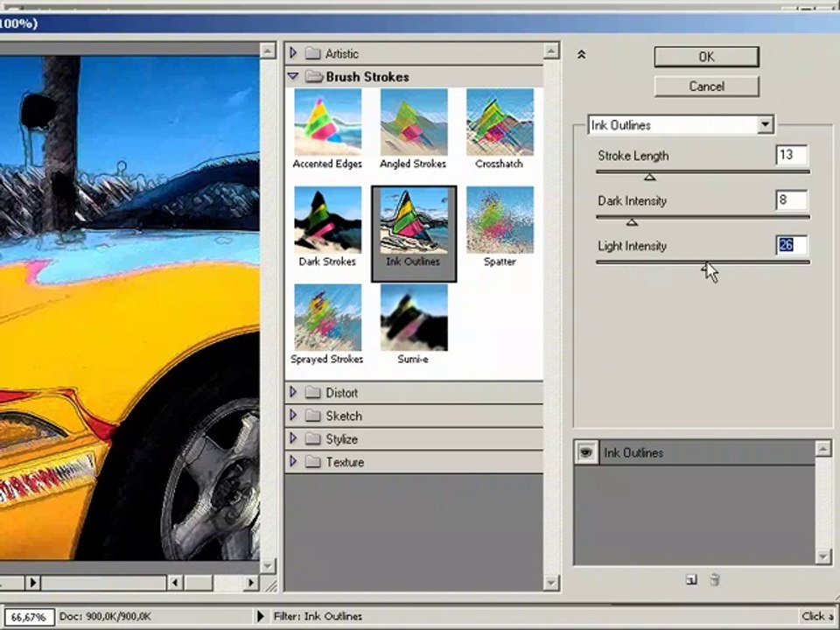The image size is (840, 630).
Task: Expand the Artistic filter folder
Action: (x=293, y=53)
